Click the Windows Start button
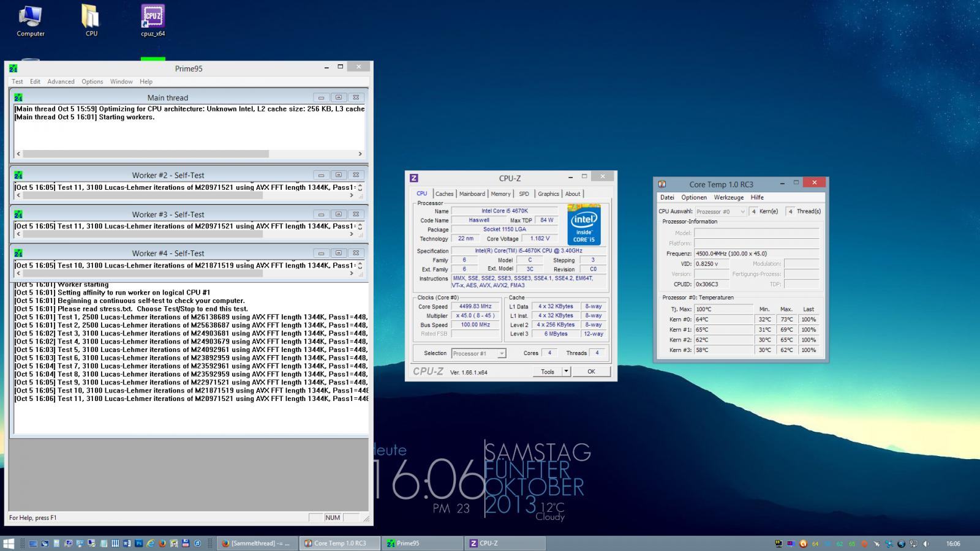Screen dimensions: 980x551 pos(9,543)
